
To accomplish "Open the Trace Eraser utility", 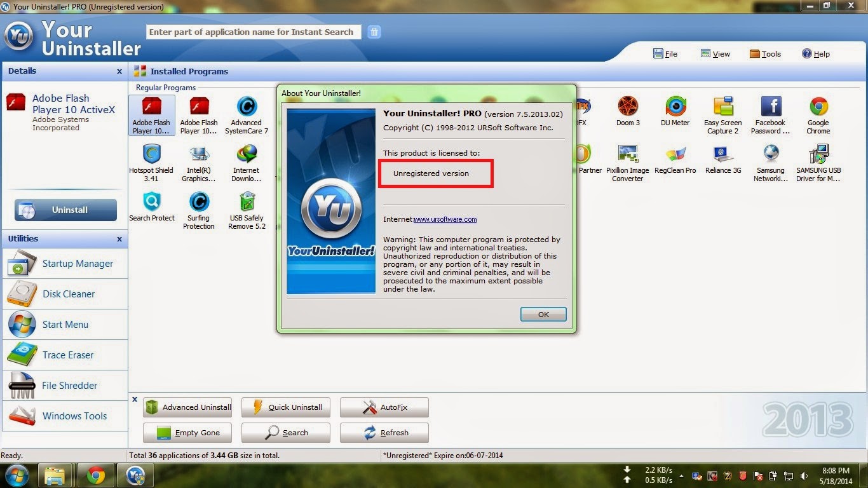I will pos(65,355).
